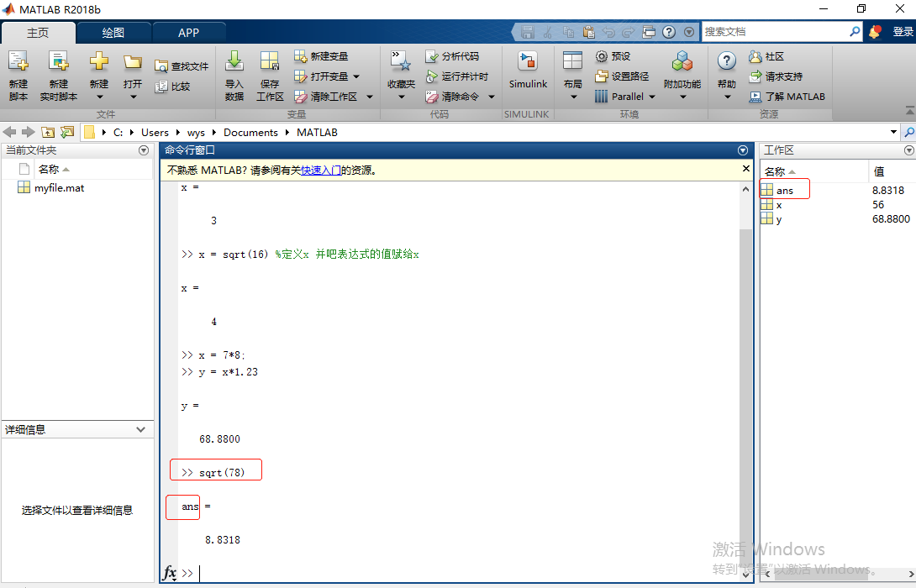The height and width of the screenshot is (588, 916).
Task: Click the Up One Level folder icon
Action: click(48, 132)
